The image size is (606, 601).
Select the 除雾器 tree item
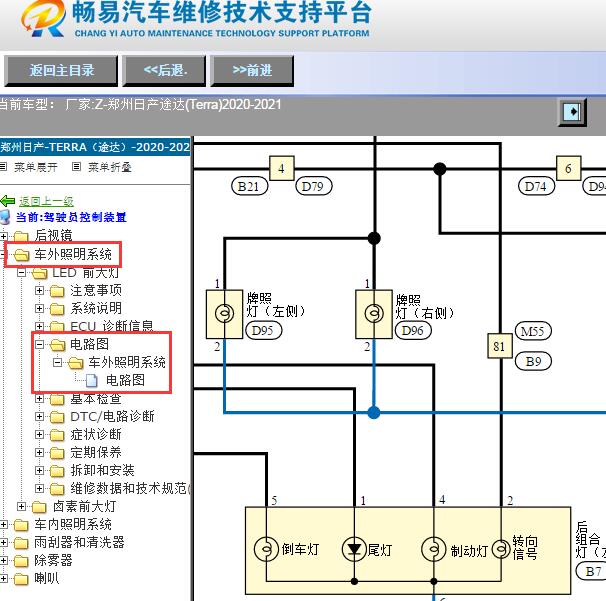(x=53, y=560)
